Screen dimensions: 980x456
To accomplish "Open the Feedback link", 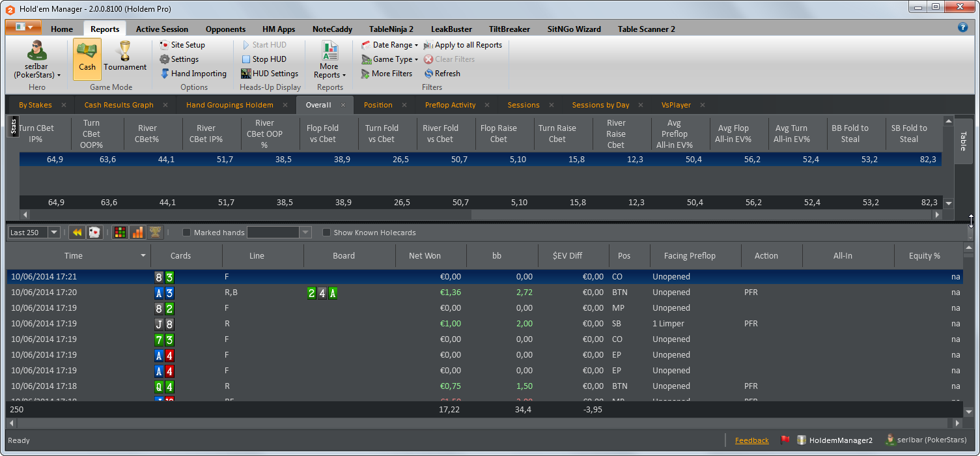I will tap(751, 440).
